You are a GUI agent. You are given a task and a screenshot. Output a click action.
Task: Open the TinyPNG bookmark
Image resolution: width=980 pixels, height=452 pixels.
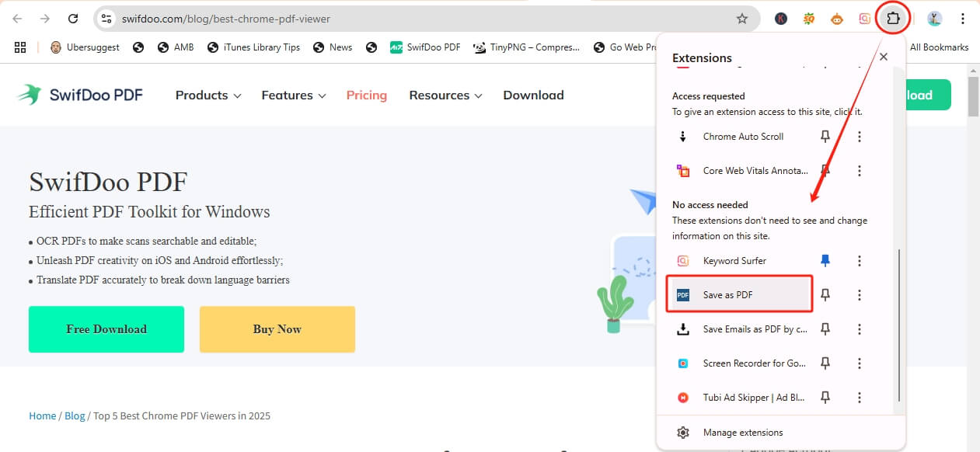(x=527, y=47)
